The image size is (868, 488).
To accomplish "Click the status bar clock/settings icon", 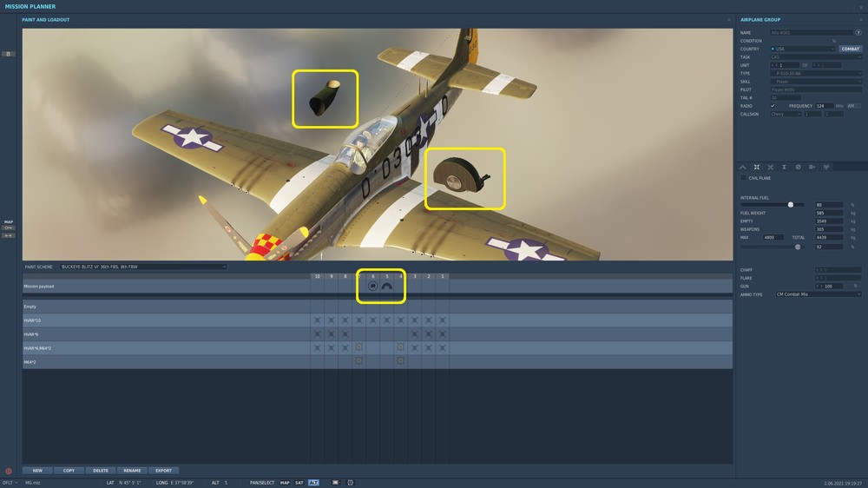I will point(350,483).
